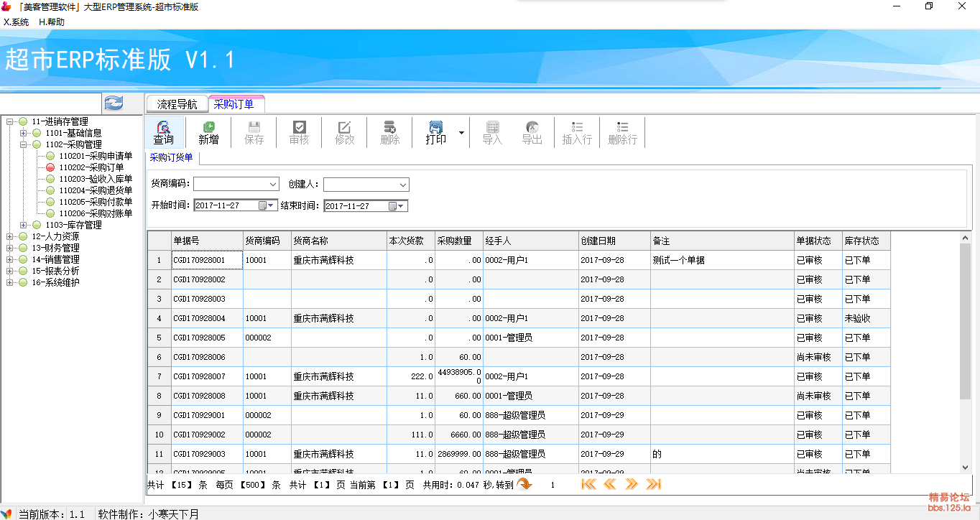Screen dimensions: 980x520
Task: Open the 创建人 dropdown
Action: point(403,185)
